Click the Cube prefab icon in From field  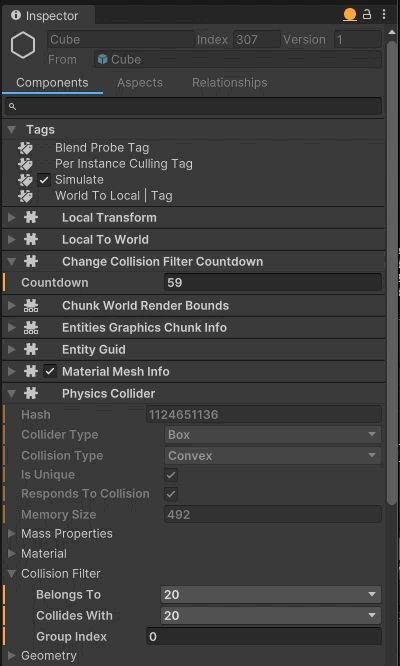click(102, 59)
